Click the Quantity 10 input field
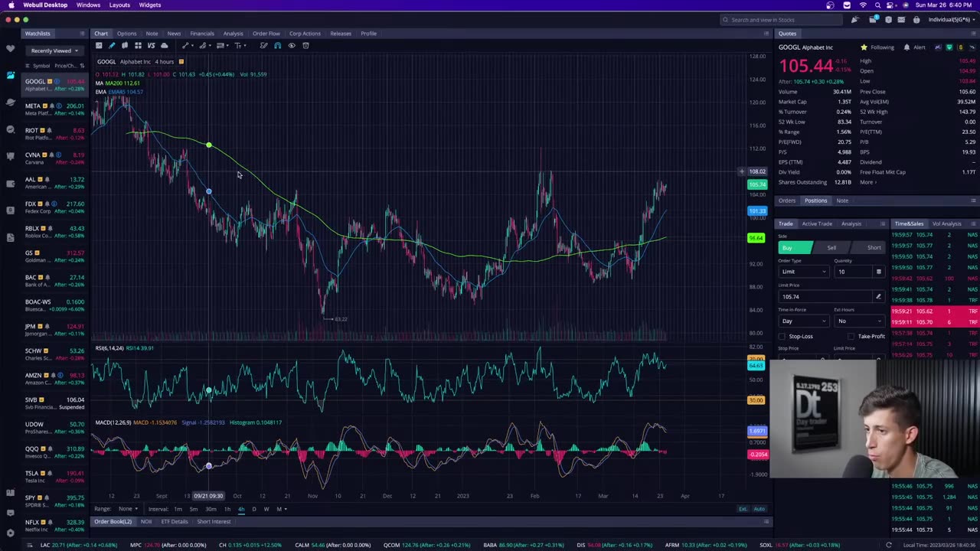The image size is (980, 551). pos(854,272)
